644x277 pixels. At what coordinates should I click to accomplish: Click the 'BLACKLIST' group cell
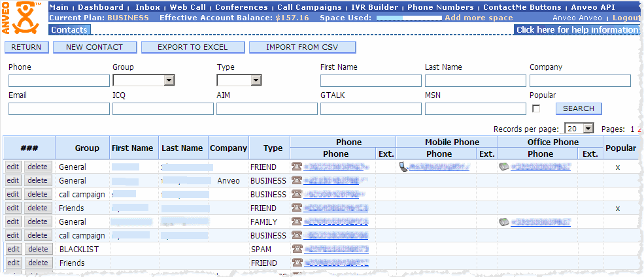79,249
